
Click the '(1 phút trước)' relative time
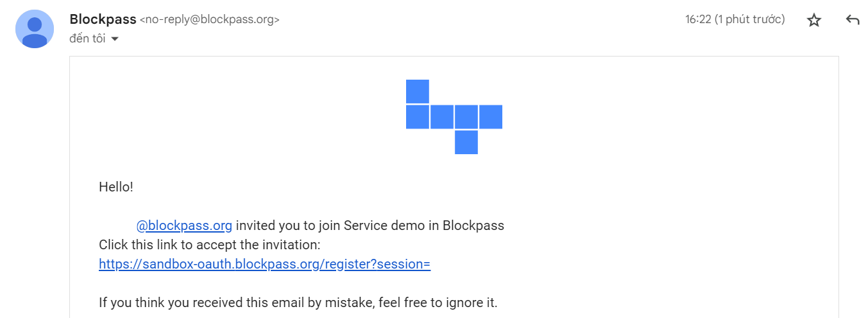750,19
